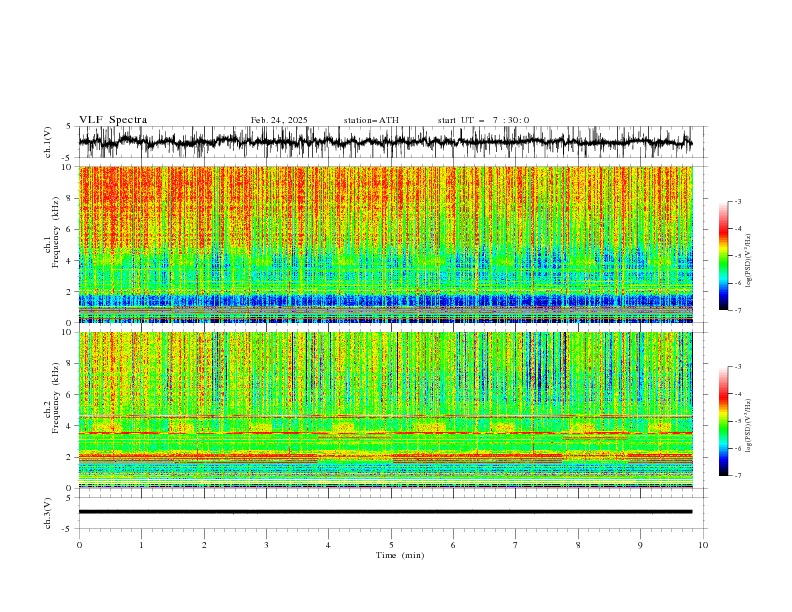Click the ch.1 frequency tick "0"
This screenshot has height=612, width=792.
coord(71,323)
